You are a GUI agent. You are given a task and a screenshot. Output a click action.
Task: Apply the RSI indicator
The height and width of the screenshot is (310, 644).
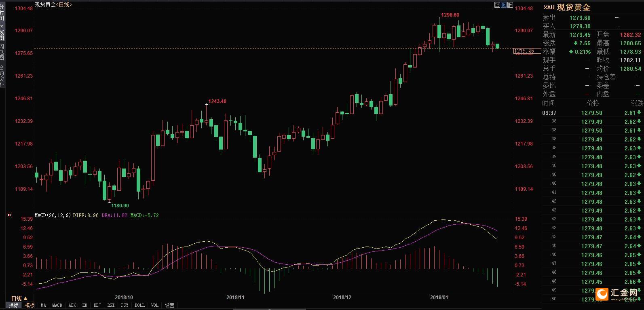click(x=111, y=305)
